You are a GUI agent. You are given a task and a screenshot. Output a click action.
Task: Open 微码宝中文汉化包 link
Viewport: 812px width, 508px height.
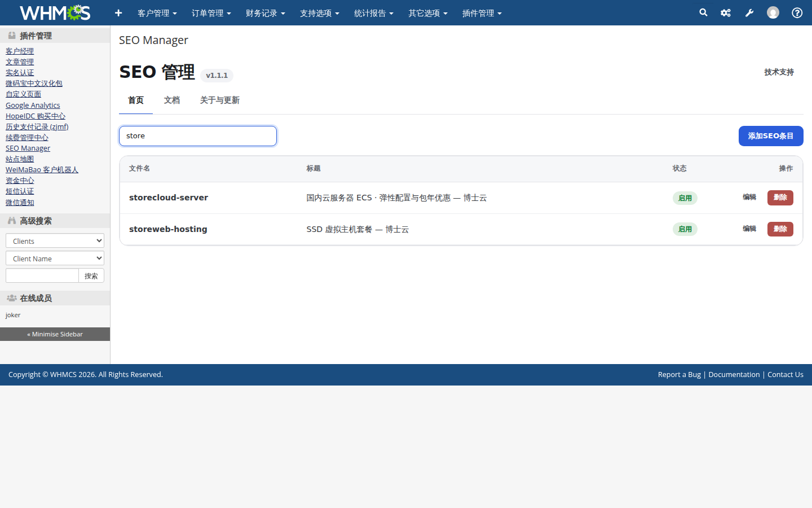coord(34,83)
